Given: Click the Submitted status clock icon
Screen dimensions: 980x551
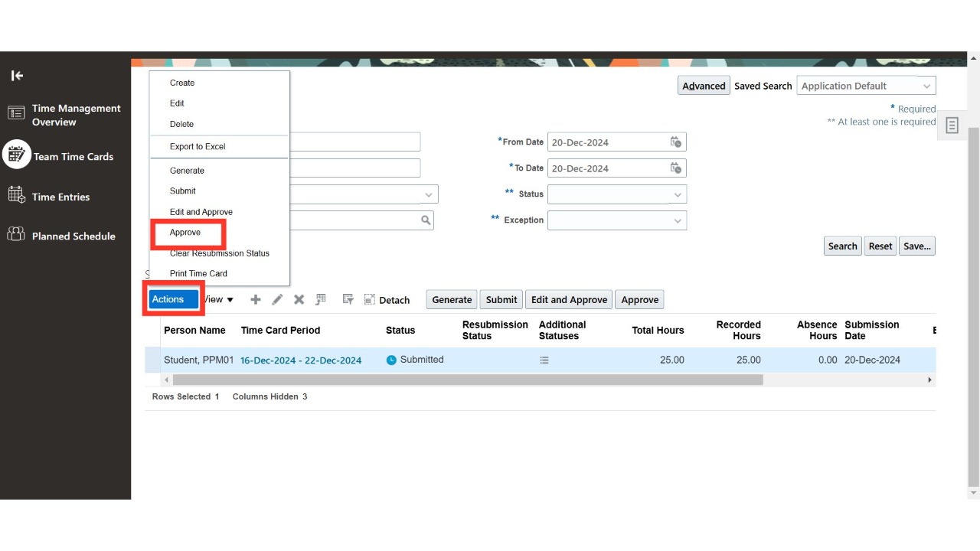Looking at the screenshot, I should pos(391,360).
